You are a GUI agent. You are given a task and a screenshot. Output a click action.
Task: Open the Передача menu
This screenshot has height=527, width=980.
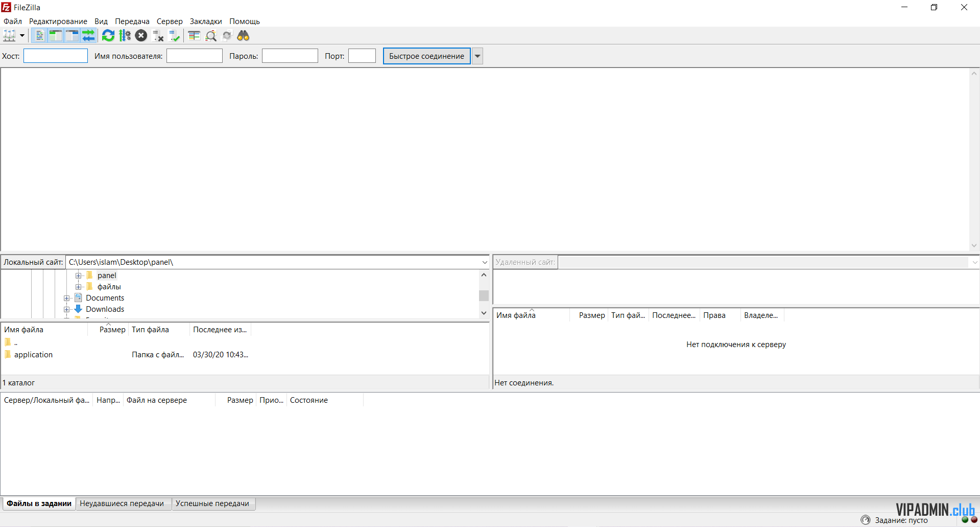pos(132,21)
